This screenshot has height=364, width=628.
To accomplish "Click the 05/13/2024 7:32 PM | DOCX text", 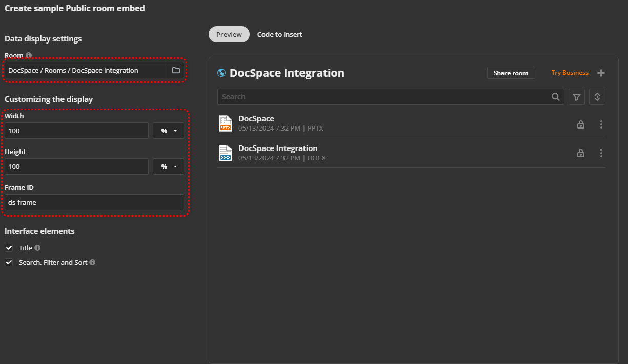I will (x=282, y=158).
